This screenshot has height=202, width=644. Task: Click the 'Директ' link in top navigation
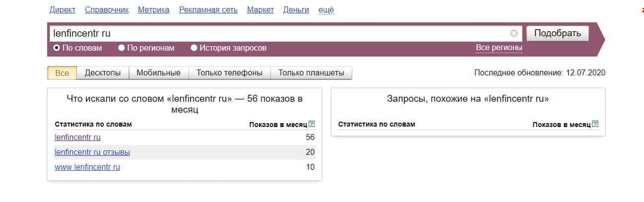(63, 10)
